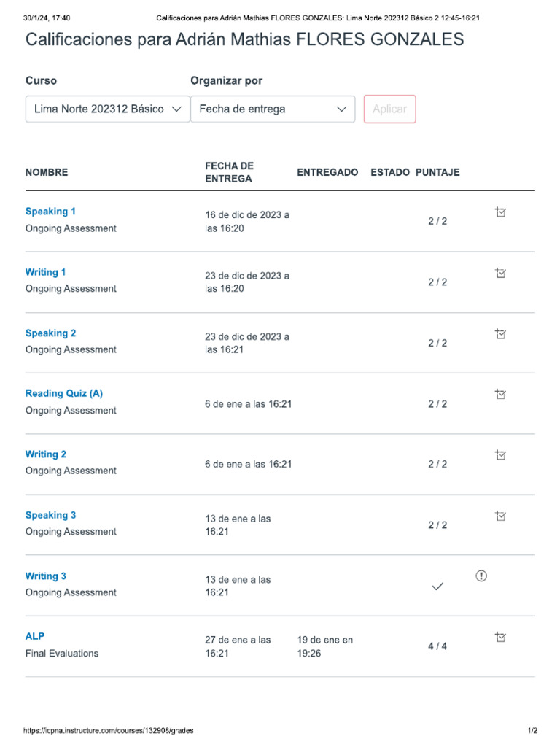Open the Curso dropdown Lima Norte 202312

[x=107, y=109]
